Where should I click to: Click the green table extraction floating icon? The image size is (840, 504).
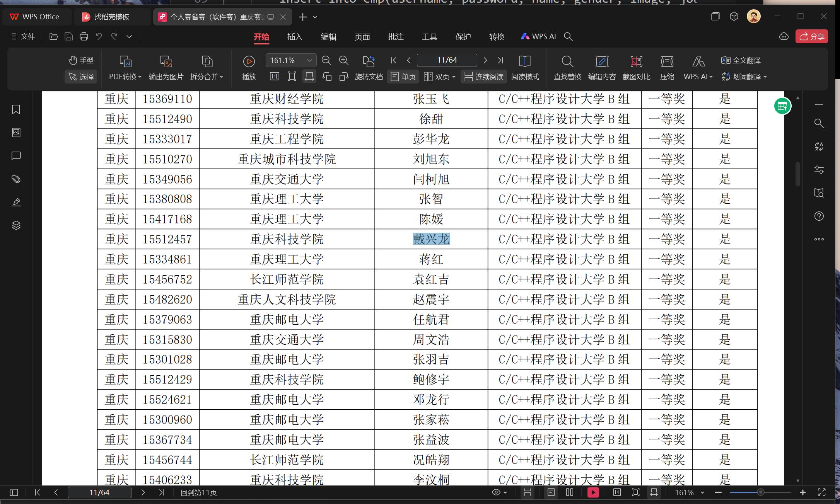pos(782,106)
